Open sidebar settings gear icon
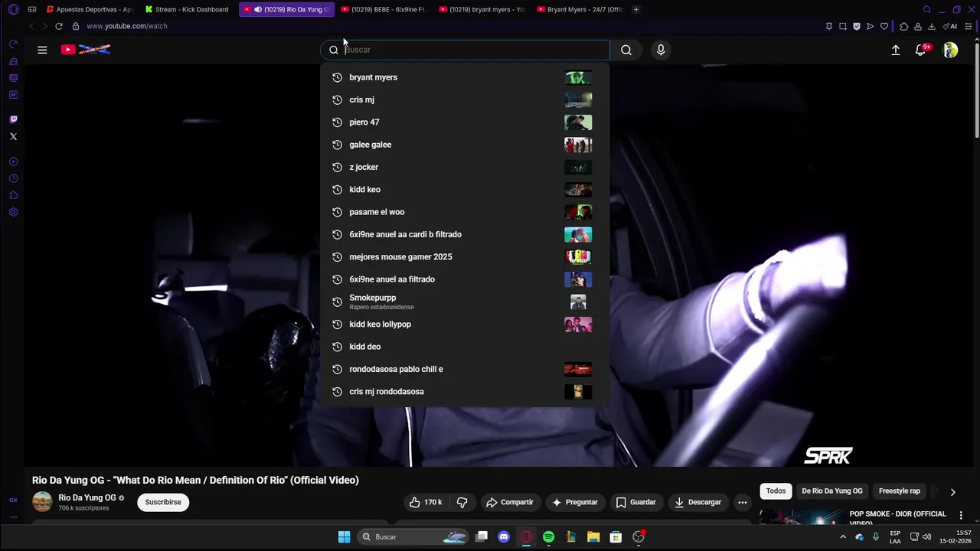This screenshot has height=551, width=980. coord(13,212)
